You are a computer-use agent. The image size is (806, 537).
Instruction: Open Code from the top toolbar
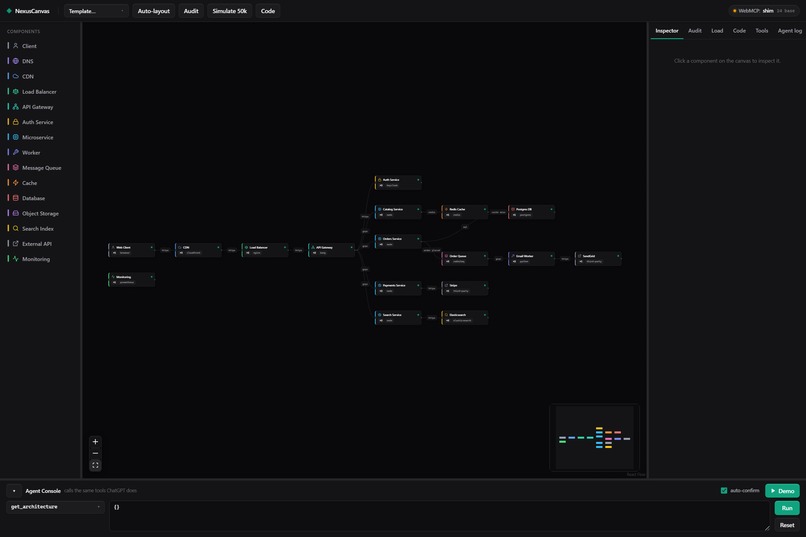268,11
